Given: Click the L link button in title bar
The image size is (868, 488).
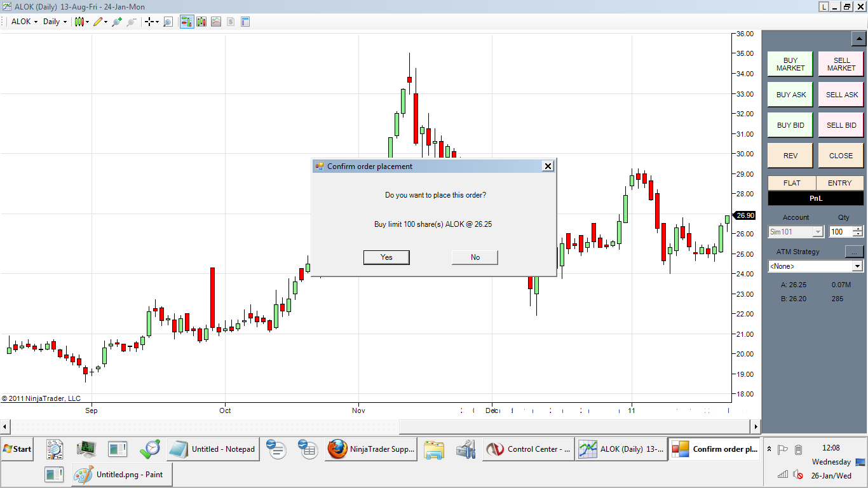Looking at the screenshot, I should [824, 6].
